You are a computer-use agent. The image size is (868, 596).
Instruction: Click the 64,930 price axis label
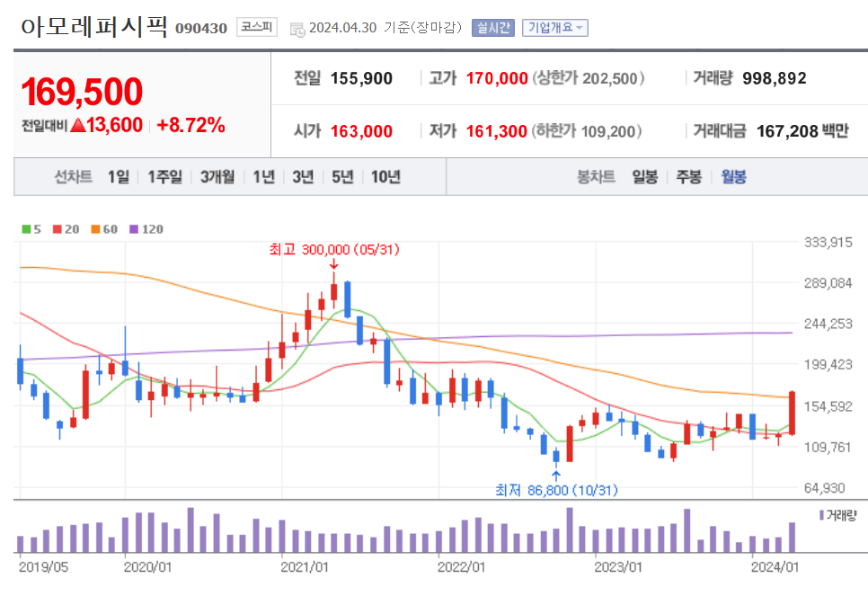pos(825,488)
